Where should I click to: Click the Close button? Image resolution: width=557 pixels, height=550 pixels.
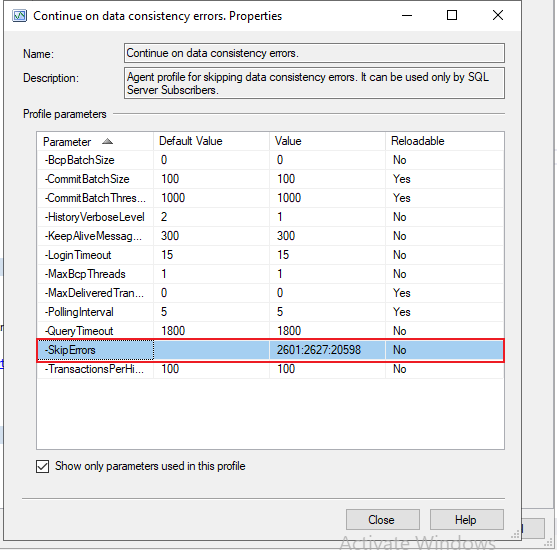pos(383,519)
